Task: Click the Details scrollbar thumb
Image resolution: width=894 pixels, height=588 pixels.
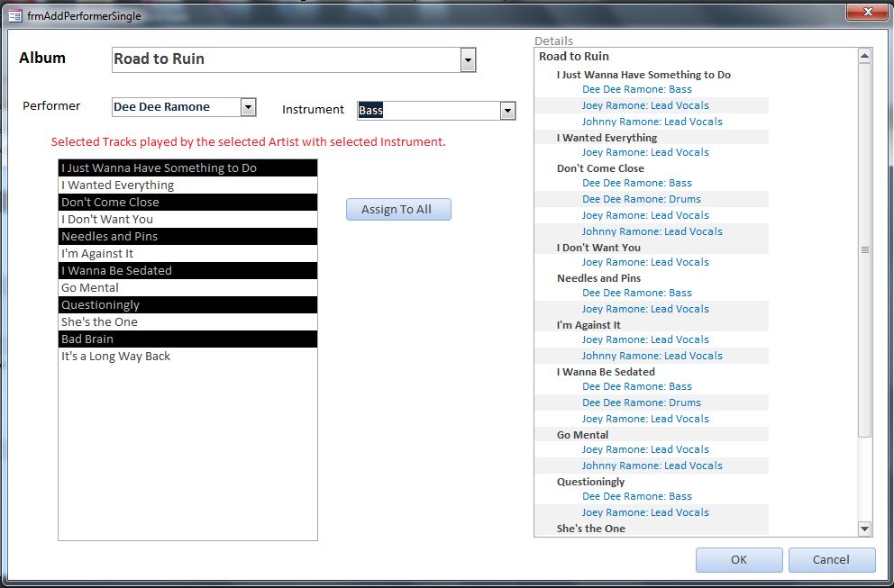Action: pos(864,249)
